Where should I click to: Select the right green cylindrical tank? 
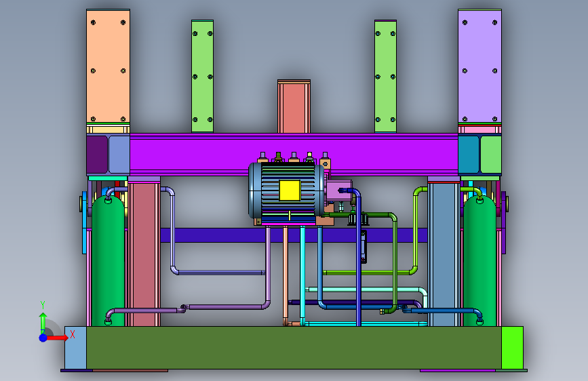coord(479,260)
